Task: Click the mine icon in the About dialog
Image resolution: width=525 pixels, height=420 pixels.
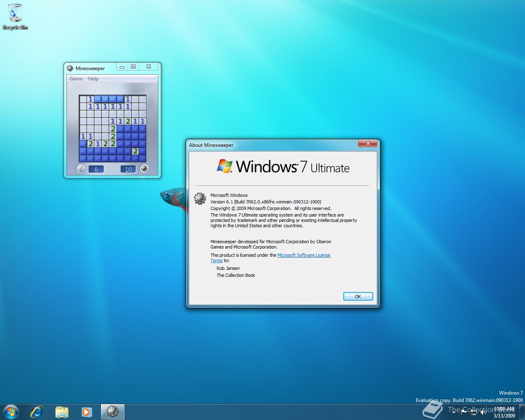Action: coord(200,199)
